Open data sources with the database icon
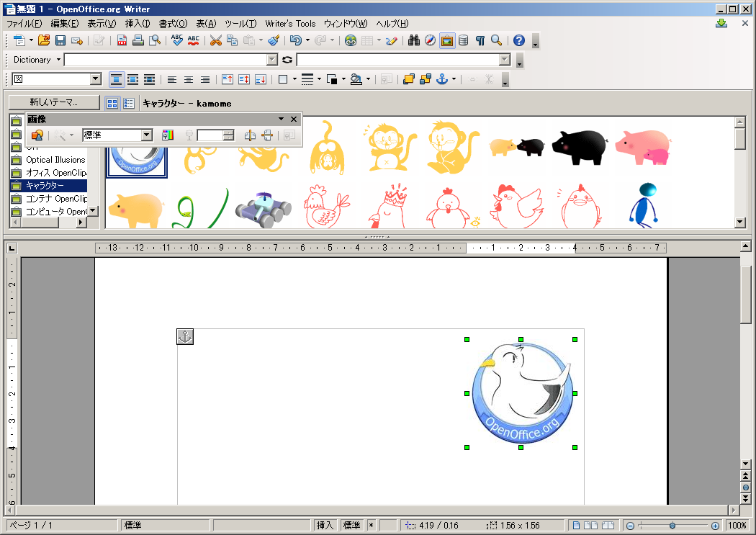 464,40
